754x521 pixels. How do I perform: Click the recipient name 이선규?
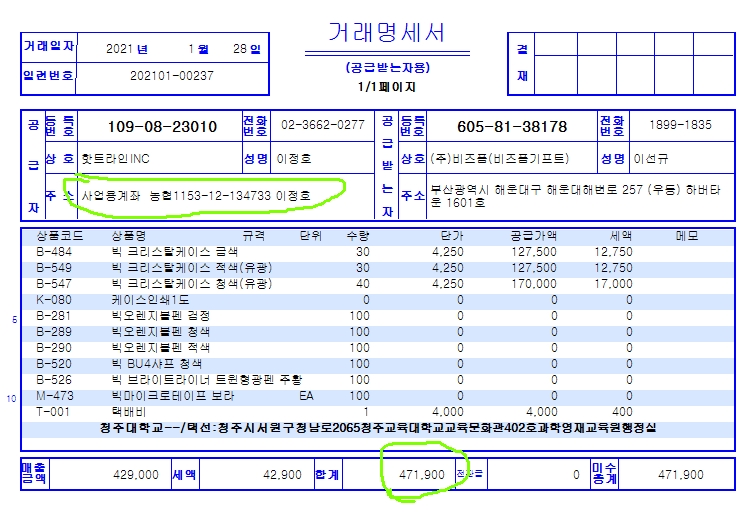tap(651, 159)
